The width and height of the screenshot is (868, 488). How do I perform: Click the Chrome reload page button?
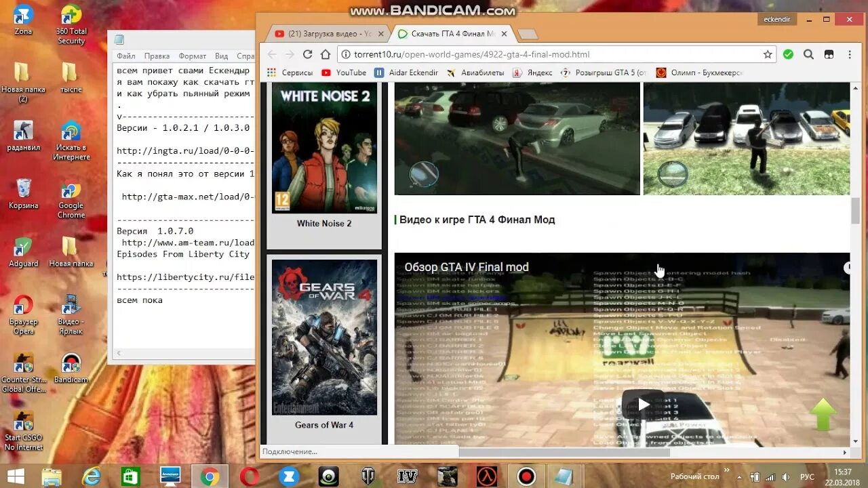[307, 54]
